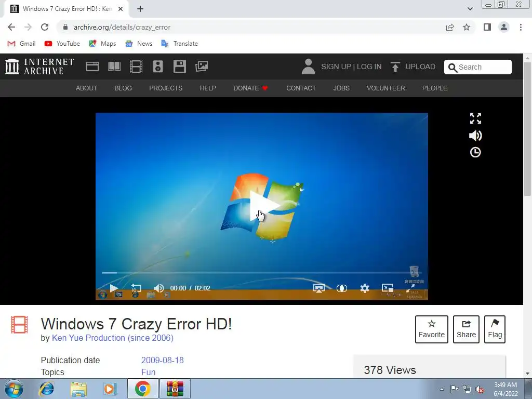Open a new tab with plus button
Viewport: 532px width, 399px height.
point(140,9)
